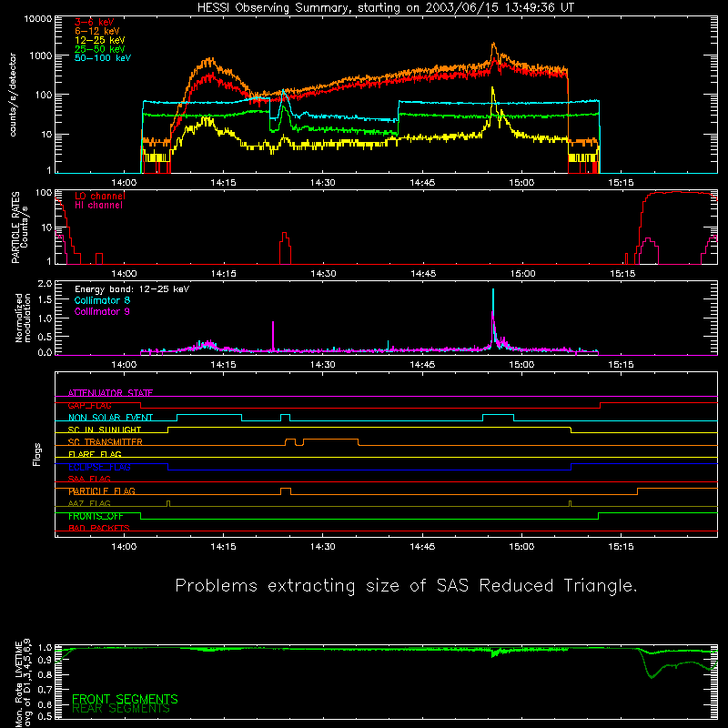Viewport: 728px width, 728px height.
Task: Click the 'counts/s/detector' y-axis label
Action: click(x=13, y=95)
